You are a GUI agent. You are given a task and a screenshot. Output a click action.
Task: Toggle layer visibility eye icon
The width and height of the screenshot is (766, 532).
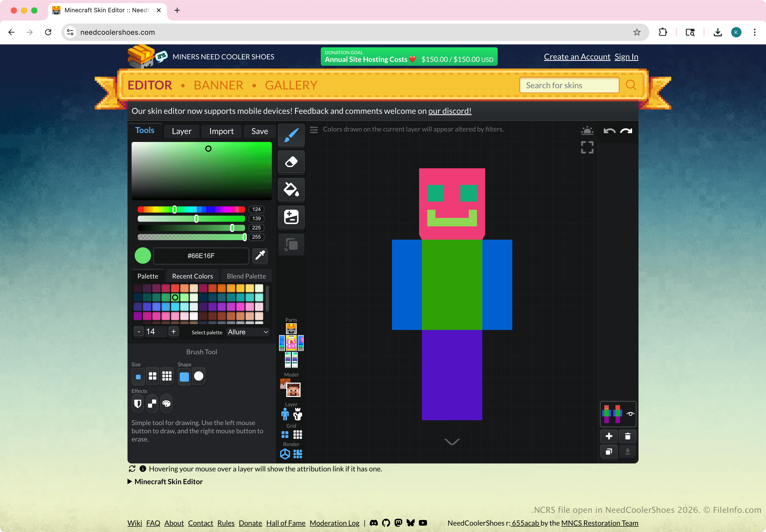[x=630, y=414]
